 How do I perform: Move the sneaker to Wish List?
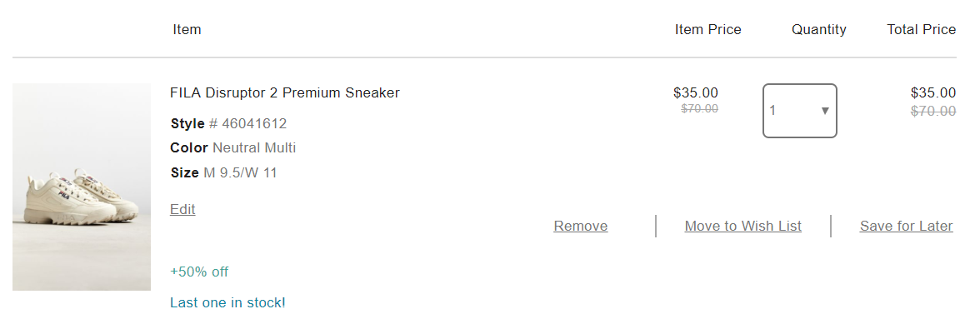pyautogui.click(x=743, y=226)
